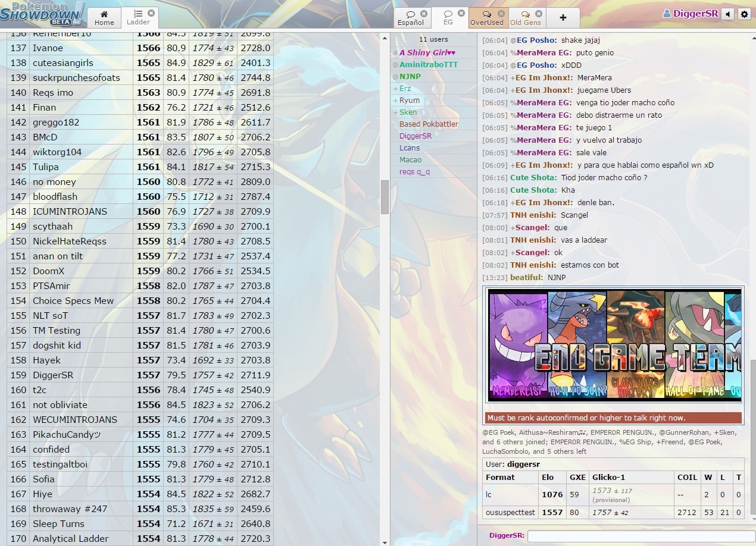756x546 pixels.
Task: Open the Español chat room tab
Action: click(x=411, y=17)
